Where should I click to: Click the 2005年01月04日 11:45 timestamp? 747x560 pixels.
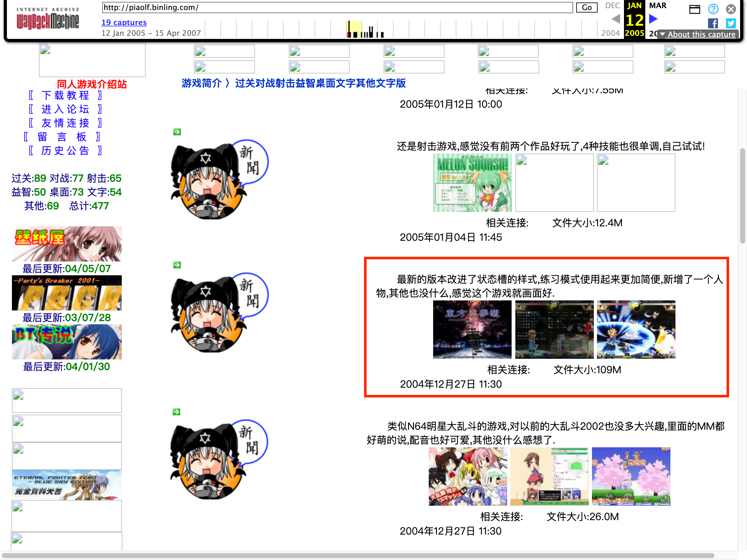451,237
